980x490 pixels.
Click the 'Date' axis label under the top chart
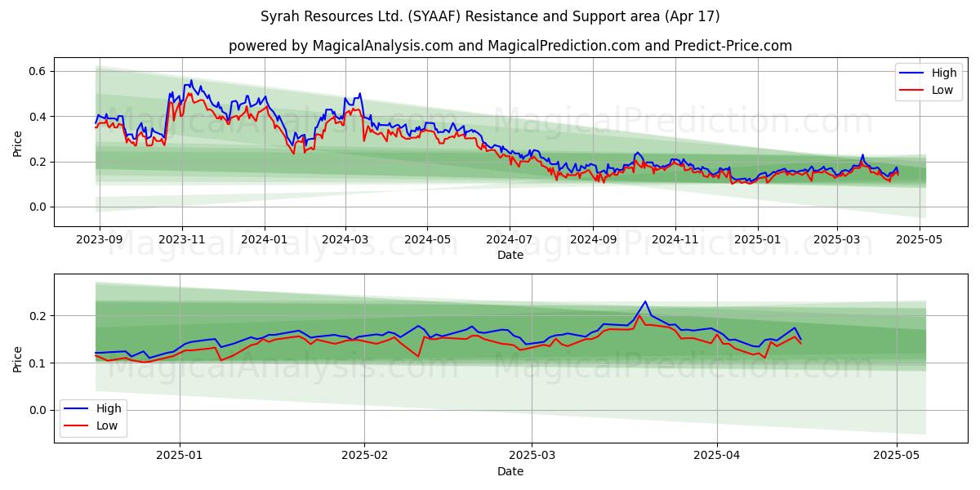point(510,256)
